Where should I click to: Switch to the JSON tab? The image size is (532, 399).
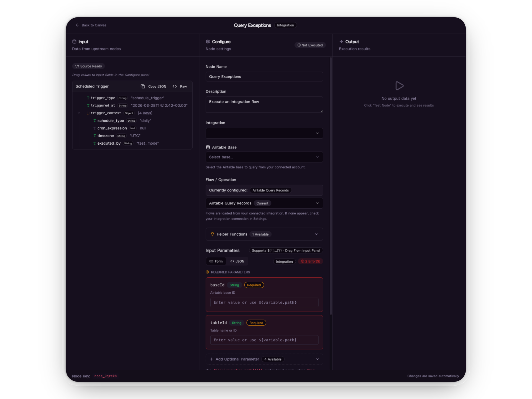coord(237,262)
